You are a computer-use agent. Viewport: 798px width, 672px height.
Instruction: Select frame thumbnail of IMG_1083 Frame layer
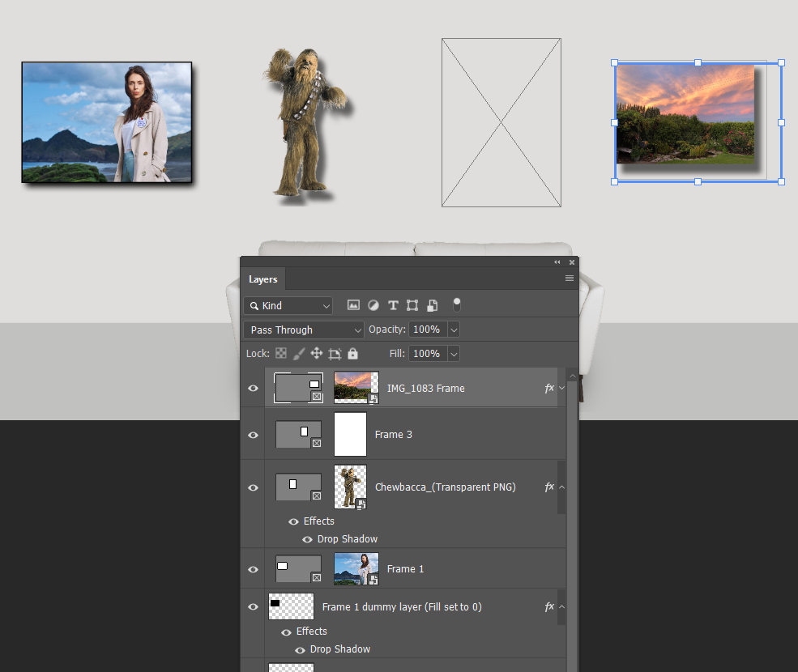point(298,388)
